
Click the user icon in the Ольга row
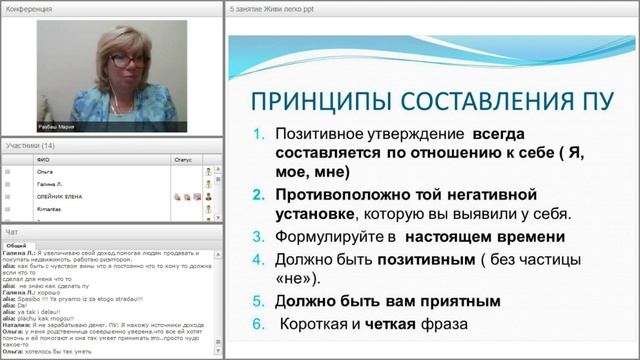[209, 172]
